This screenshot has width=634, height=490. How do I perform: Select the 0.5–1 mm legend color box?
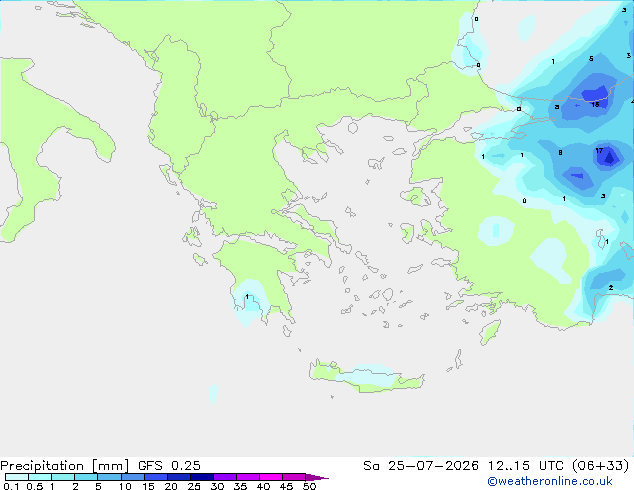pos(40,477)
